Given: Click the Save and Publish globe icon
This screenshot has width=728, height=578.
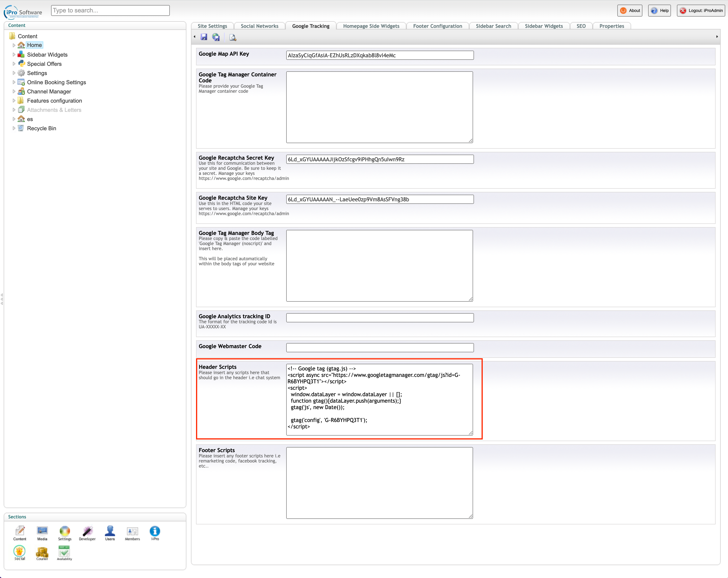Looking at the screenshot, I should (216, 37).
